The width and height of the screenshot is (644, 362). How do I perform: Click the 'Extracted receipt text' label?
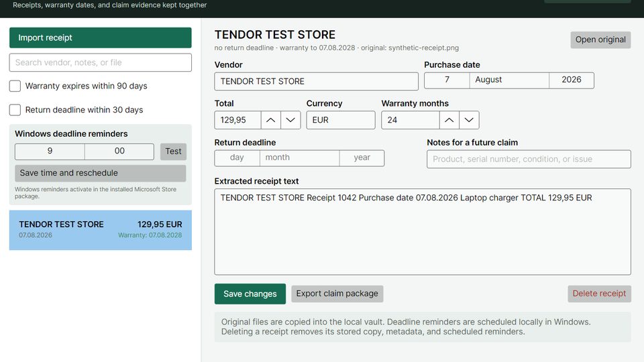pyautogui.click(x=256, y=181)
